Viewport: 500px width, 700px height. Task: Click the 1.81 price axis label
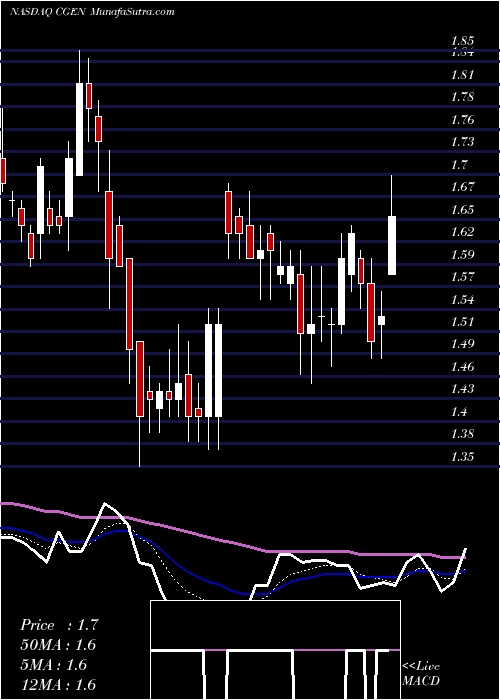(x=463, y=75)
